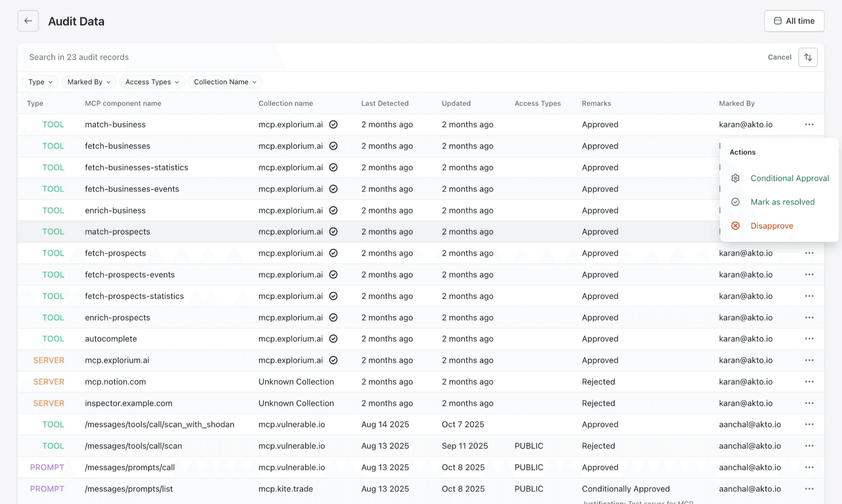Select Disapprove from the Actions menu
Viewport: 842px width, 504px height.
pos(771,226)
